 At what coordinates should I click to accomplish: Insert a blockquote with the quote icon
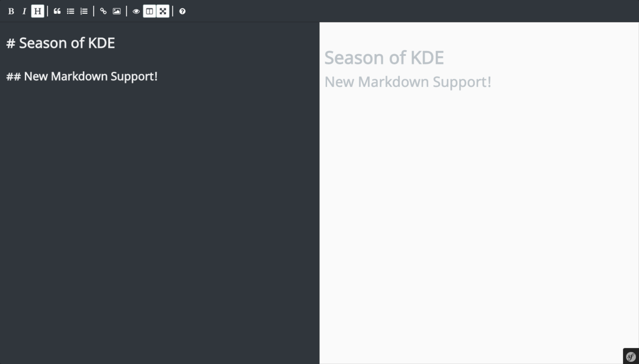[x=57, y=11]
